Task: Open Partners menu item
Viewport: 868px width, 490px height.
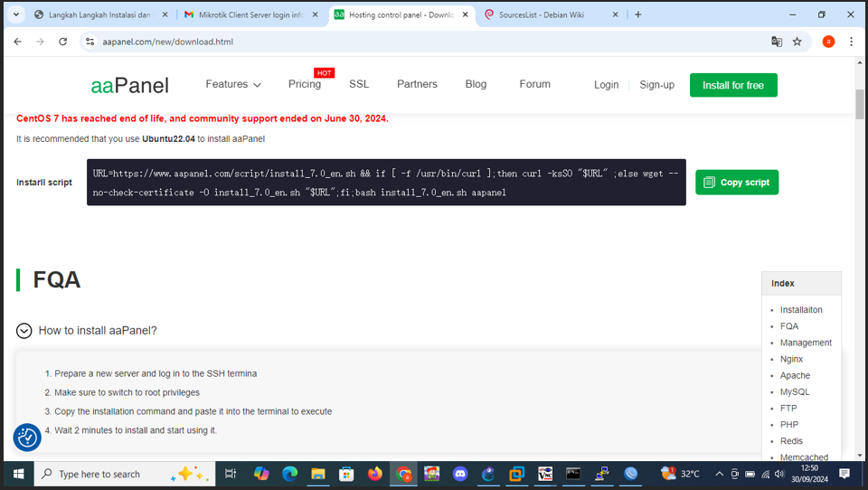Action: 417,84
